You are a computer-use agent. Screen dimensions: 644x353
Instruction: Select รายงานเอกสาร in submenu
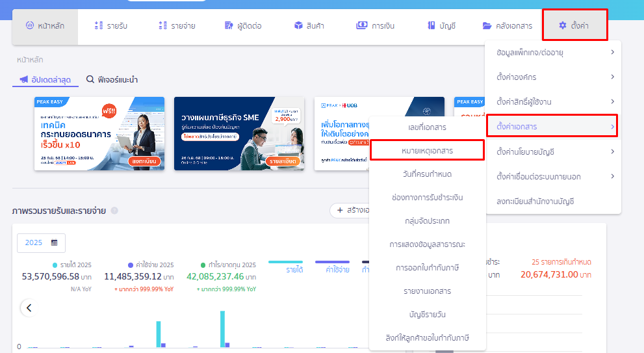point(427,291)
